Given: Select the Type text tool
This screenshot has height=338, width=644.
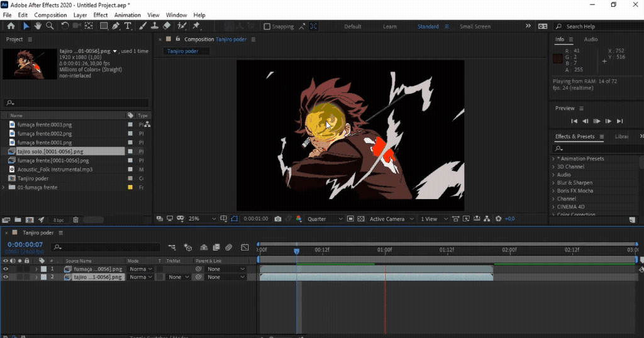Looking at the screenshot, I should [x=128, y=26].
